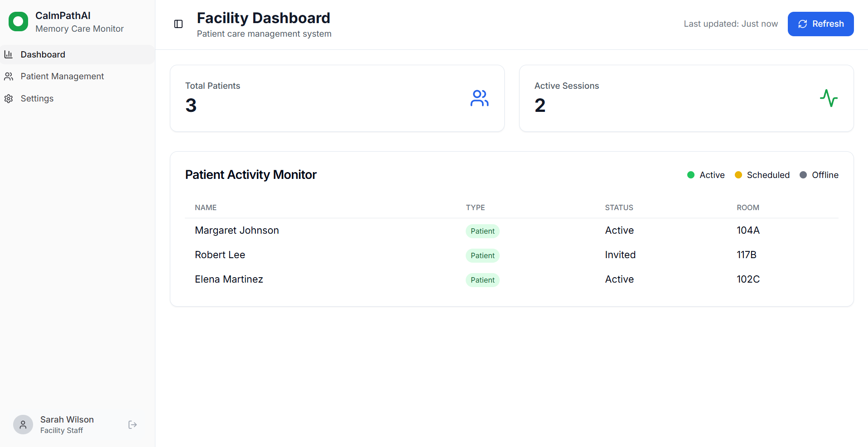Click the CalmPathAI green logo icon
Image resolution: width=868 pixels, height=447 pixels.
(x=18, y=22)
